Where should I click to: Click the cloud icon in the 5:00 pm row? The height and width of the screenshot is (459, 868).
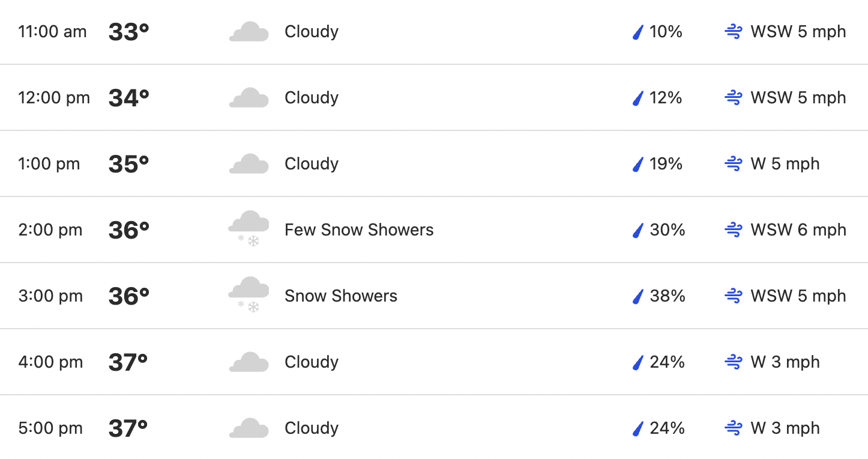click(249, 428)
